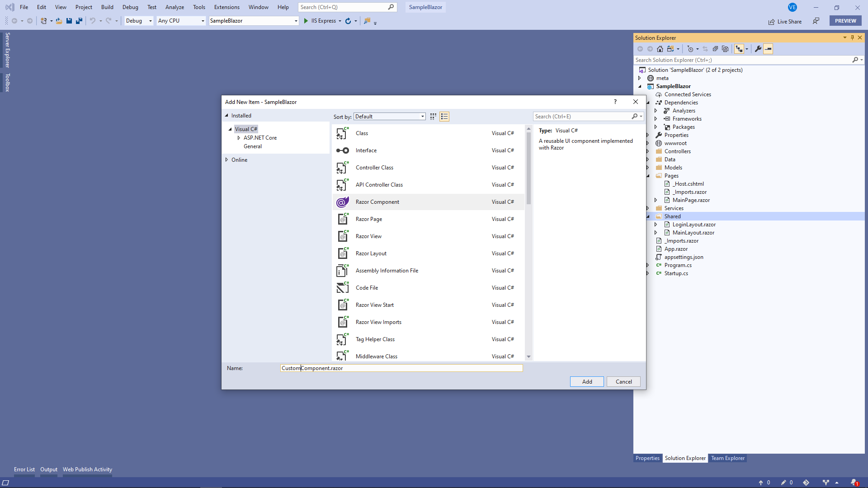The height and width of the screenshot is (488, 868).
Task: Start debugging with the green play icon
Action: (x=306, y=21)
